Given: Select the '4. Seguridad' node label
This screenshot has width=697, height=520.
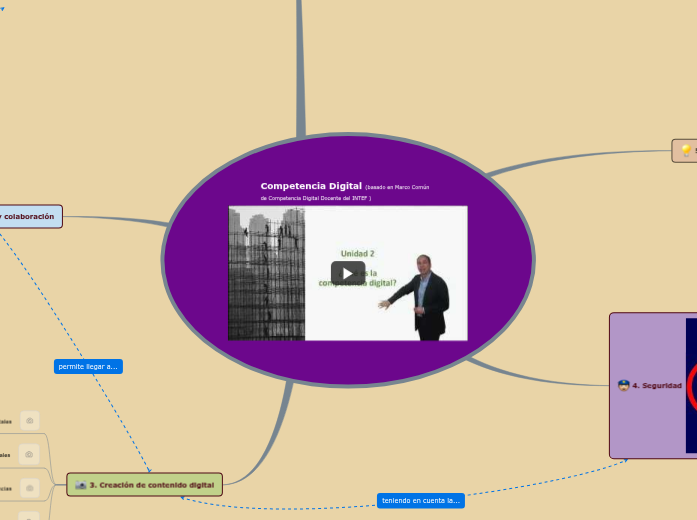Looking at the screenshot, I should 657,385.
